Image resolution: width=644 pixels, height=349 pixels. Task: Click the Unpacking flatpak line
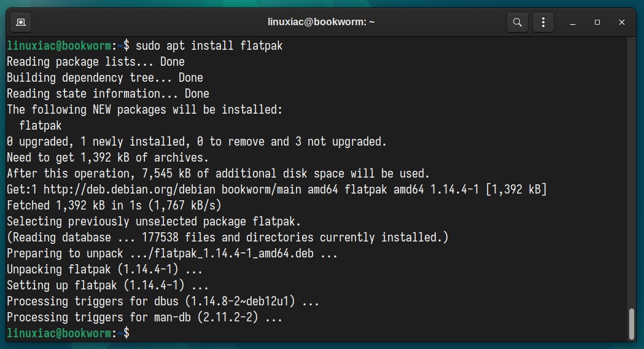click(x=105, y=269)
